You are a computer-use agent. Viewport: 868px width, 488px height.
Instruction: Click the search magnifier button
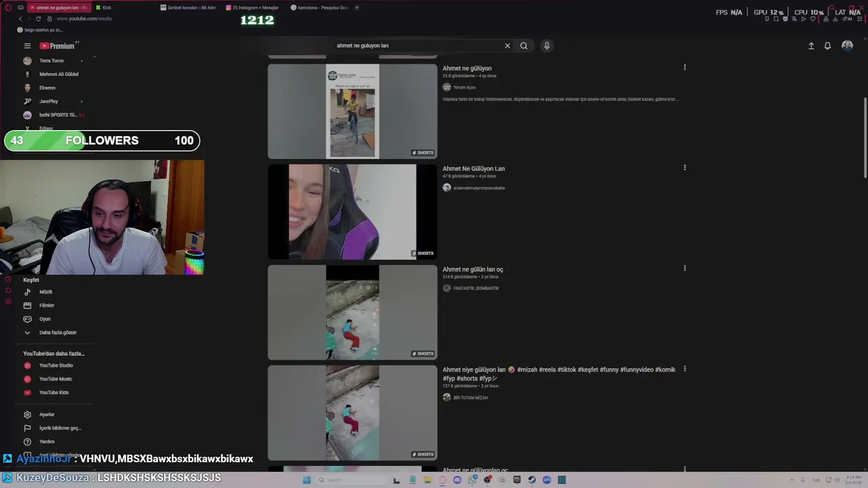pyautogui.click(x=524, y=45)
